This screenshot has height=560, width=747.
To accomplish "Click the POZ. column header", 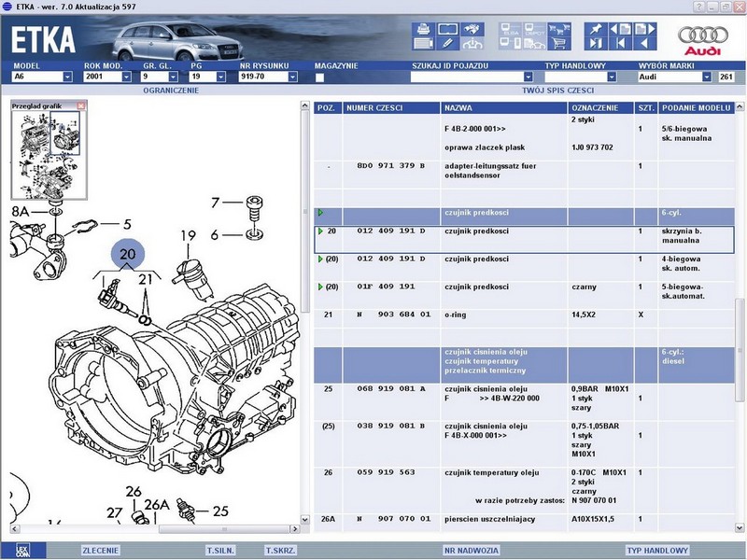I will (328, 108).
